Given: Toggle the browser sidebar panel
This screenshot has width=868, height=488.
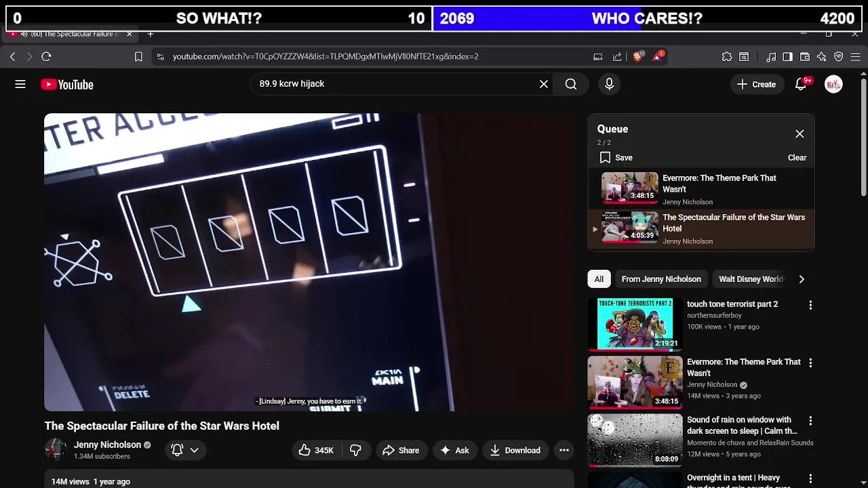Looking at the screenshot, I should (787, 57).
